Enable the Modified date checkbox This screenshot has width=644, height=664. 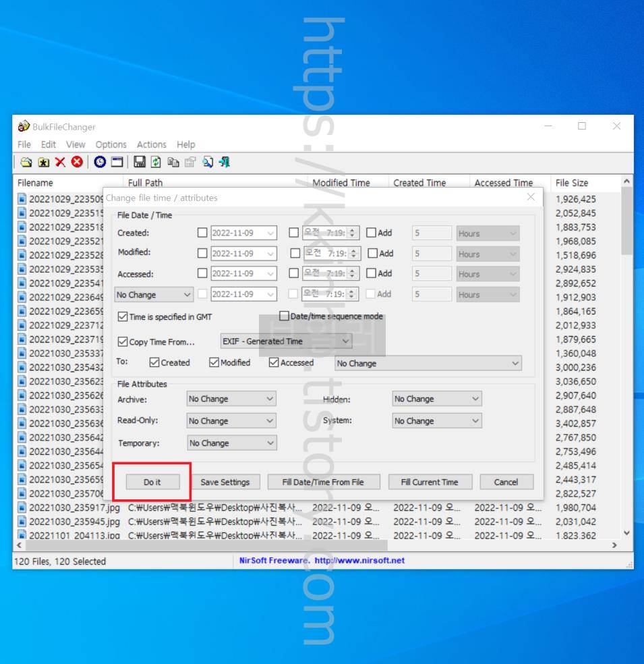pos(202,253)
